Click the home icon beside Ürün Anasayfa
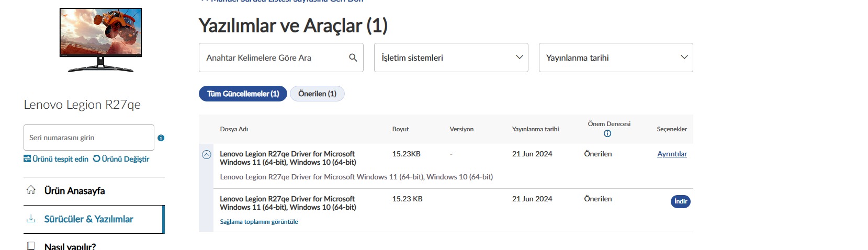 coord(31,190)
